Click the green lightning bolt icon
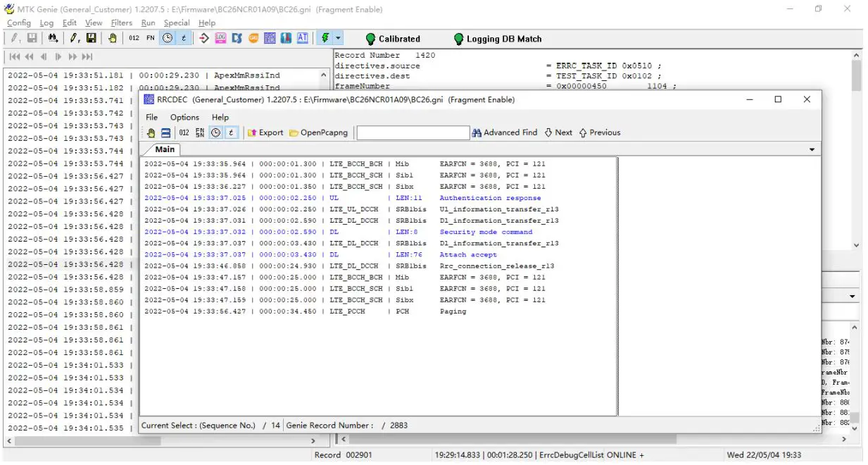Image resolution: width=868 pixels, height=465 pixels. click(x=325, y=38)
